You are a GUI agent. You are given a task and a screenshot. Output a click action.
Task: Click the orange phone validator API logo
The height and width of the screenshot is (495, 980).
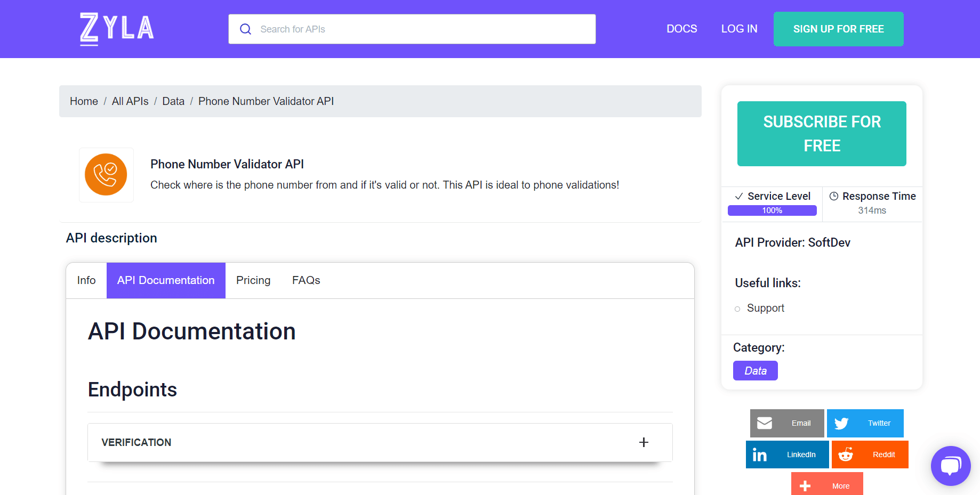[x=106, y=175]
